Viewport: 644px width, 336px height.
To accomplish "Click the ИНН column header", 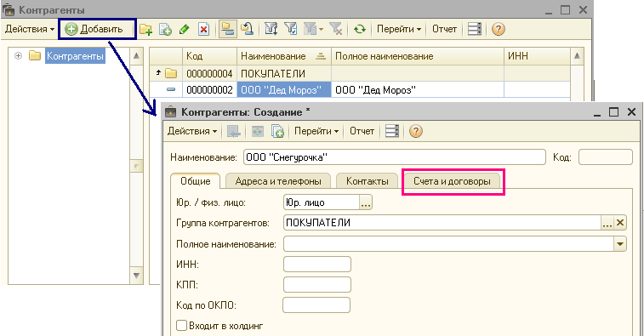I will coord(537,56).
